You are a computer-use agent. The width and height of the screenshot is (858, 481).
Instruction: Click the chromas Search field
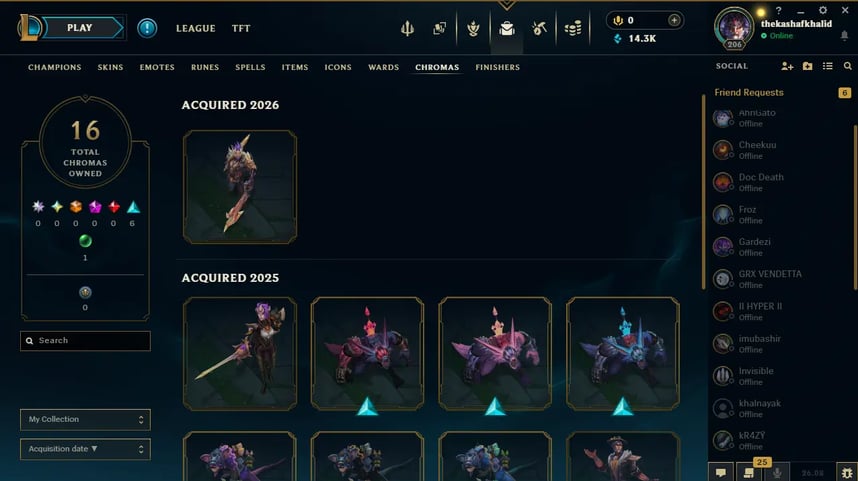pyautogui.click(x=85, y=340)
